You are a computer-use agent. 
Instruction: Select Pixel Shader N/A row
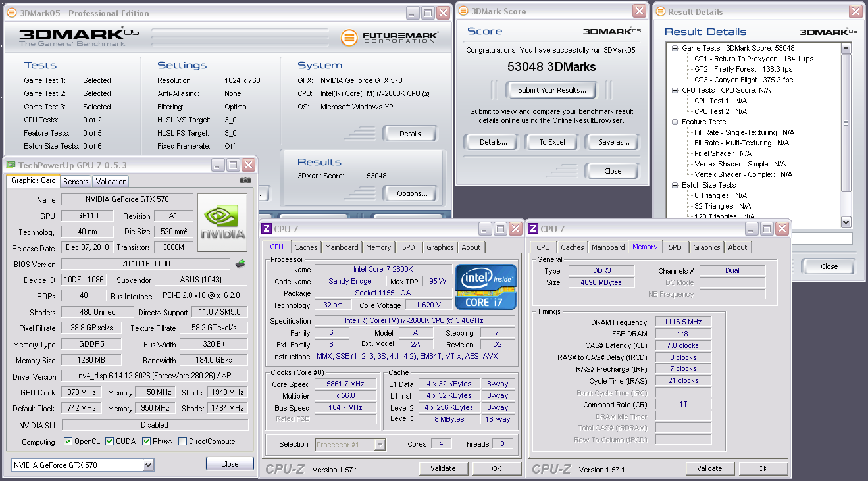pyautogui.click(x=723, y=153)
